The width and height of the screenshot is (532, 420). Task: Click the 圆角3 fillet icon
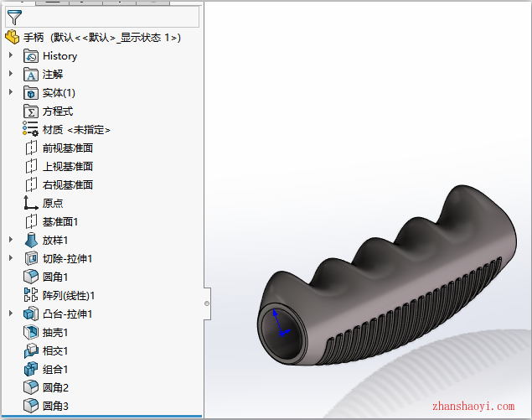click(x=31, y=406)
